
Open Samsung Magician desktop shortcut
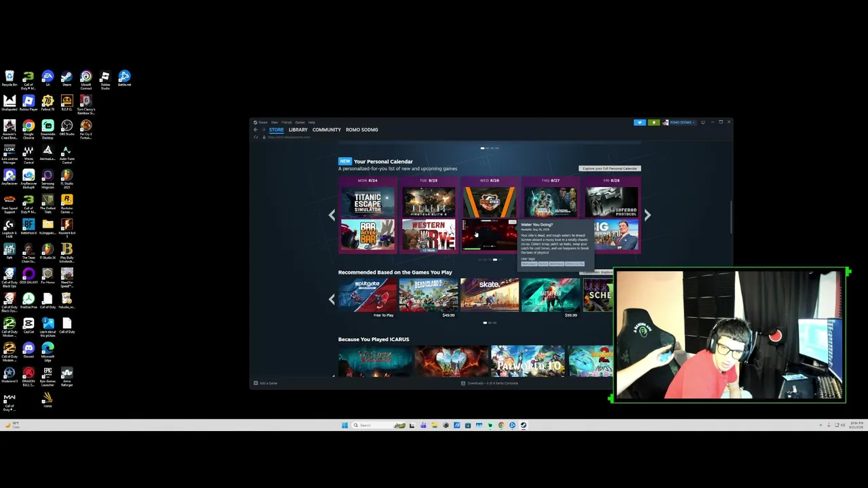click(47, 179)
